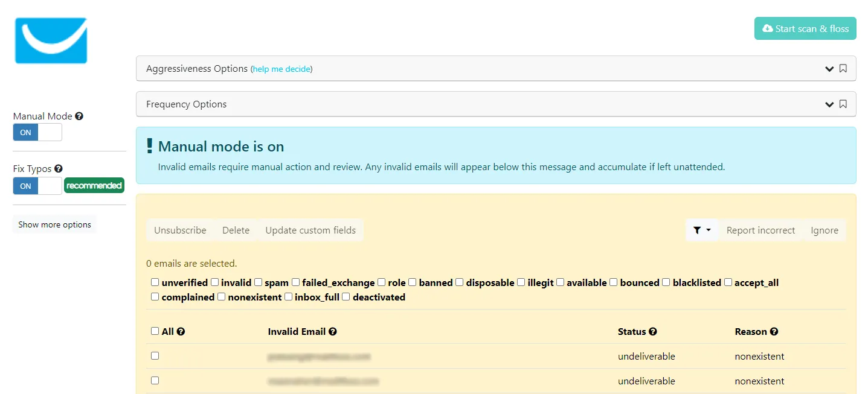Click the Invalid Email column help icon
This screenshot has width=868, height=394.
click(333, 332)
